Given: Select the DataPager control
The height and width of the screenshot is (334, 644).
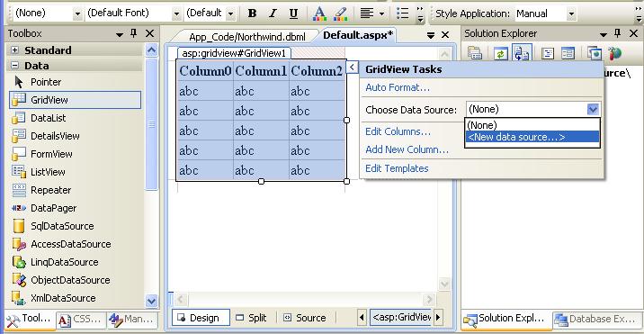Looking at the screenshot, I should (x=75, y=208).
